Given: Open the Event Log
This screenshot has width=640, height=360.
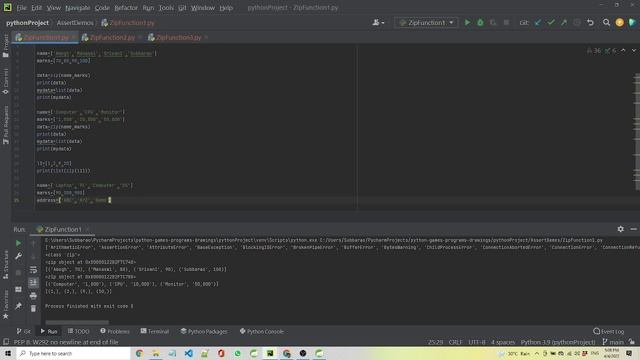Looking at the screenshot, I should tap(608, 331).
